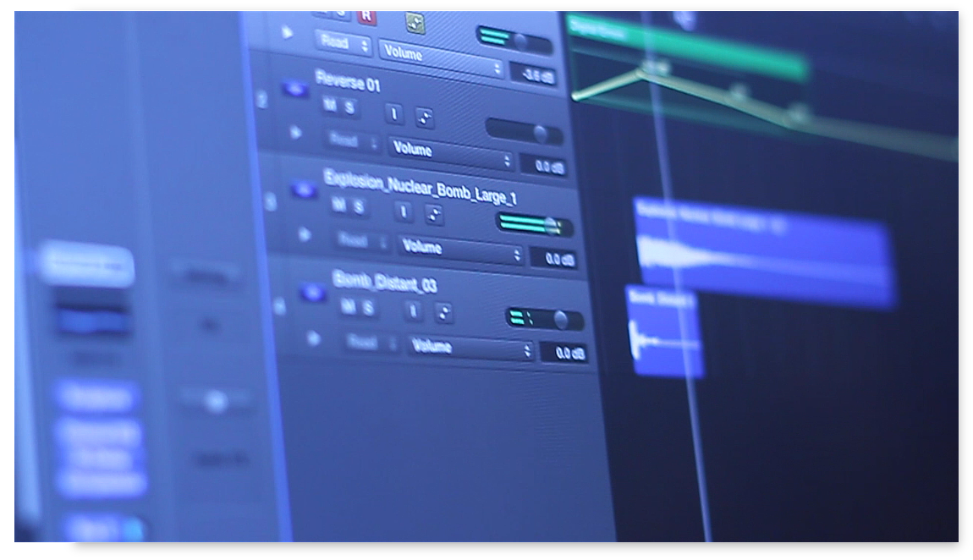Select the blue Explosion Nuclear Bomb region in the timeline

[x=765, y=253]
